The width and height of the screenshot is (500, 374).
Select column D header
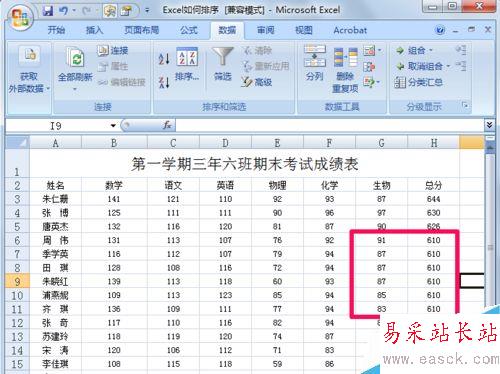click(x=225, y=143)
